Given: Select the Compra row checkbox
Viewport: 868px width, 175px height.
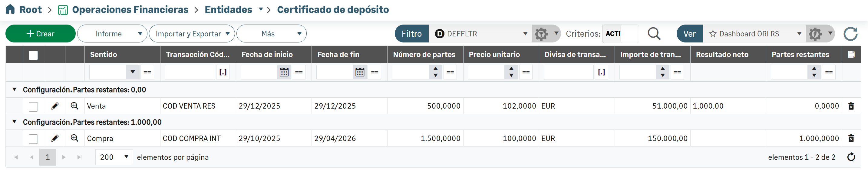Looking at the screenshot, I should (x=33, y=139).
